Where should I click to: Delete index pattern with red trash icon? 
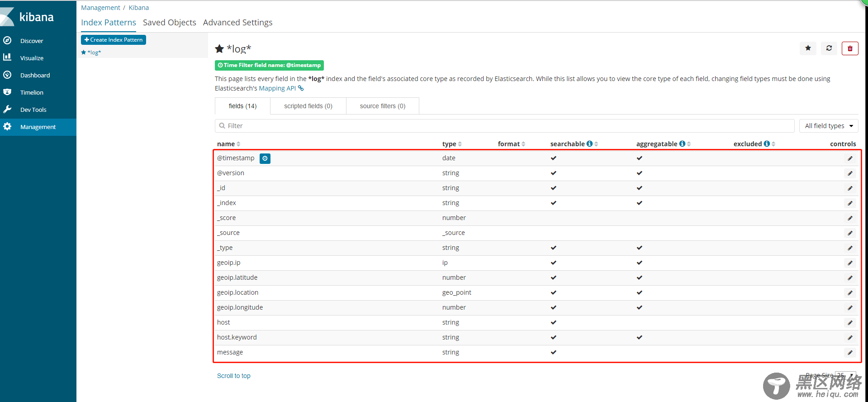tap(850, 48)
